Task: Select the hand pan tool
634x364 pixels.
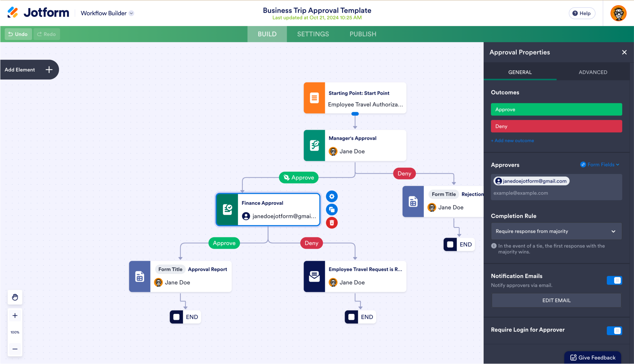Action: [x=15, y=297]
